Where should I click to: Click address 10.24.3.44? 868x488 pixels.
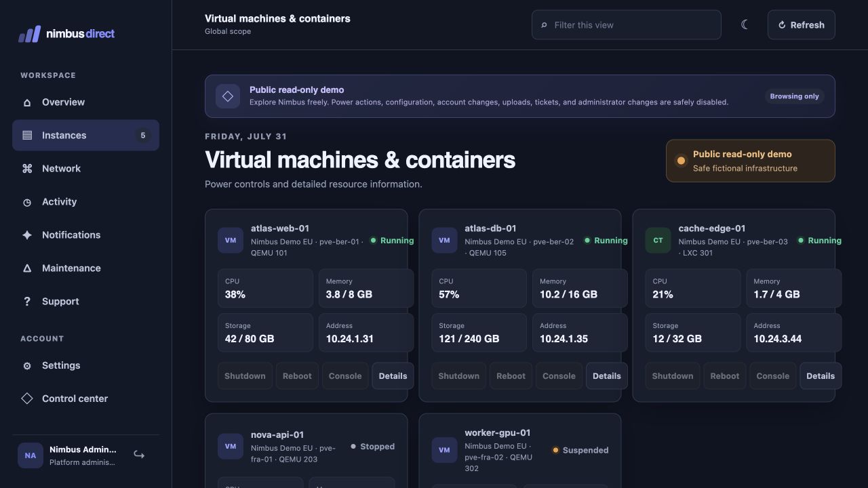[777, 339]
